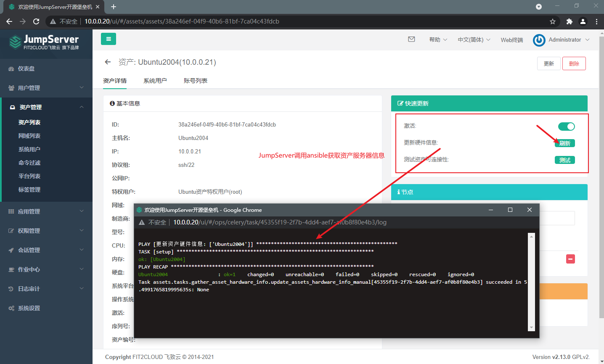
Task: Switch to 账号列表 tab
Action: [196, 81]
